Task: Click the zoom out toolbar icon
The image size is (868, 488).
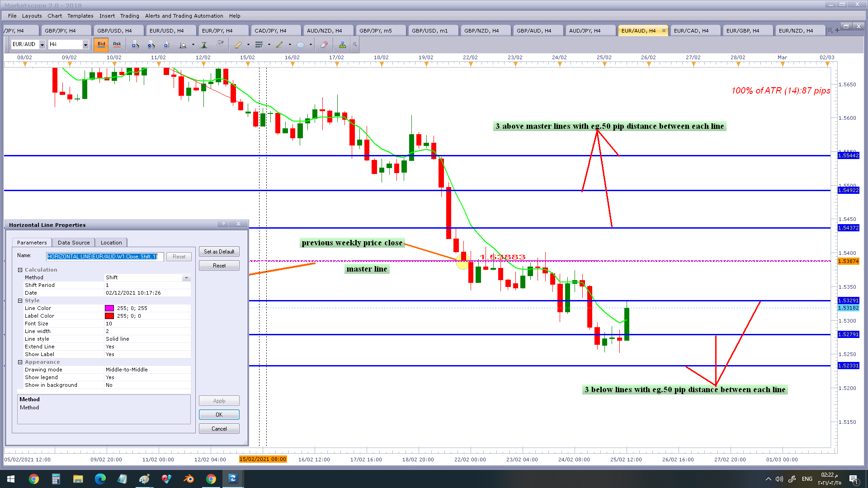Action: [x=151, y=45]
